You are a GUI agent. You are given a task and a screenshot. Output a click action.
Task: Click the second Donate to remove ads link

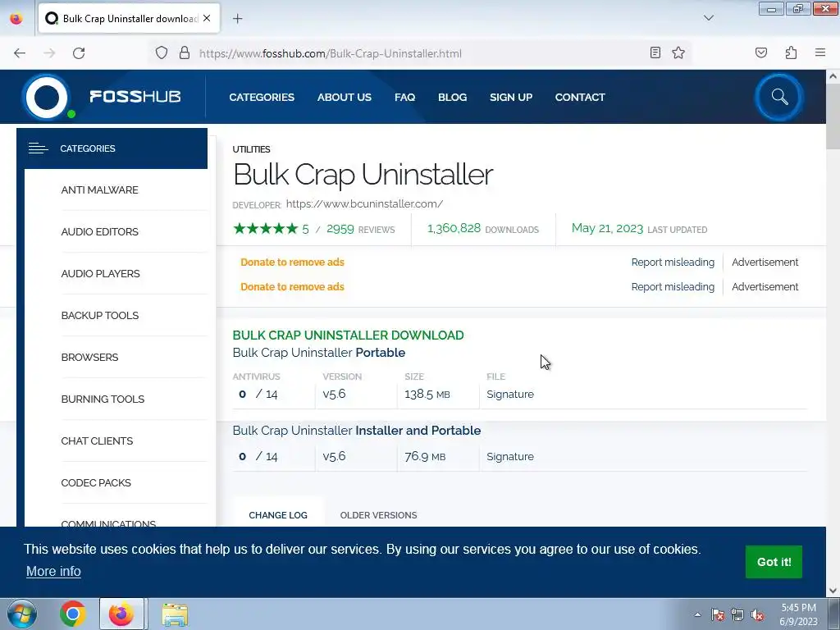293,286
